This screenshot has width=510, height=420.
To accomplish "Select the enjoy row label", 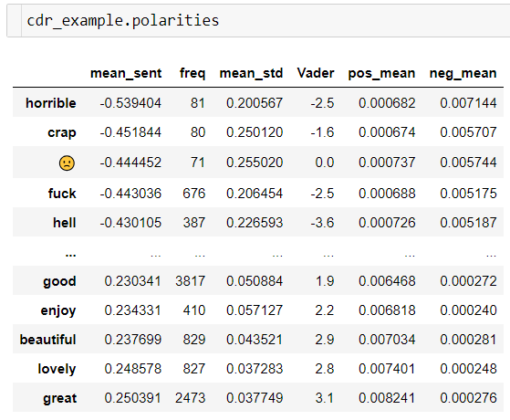I will click(58, 311).
